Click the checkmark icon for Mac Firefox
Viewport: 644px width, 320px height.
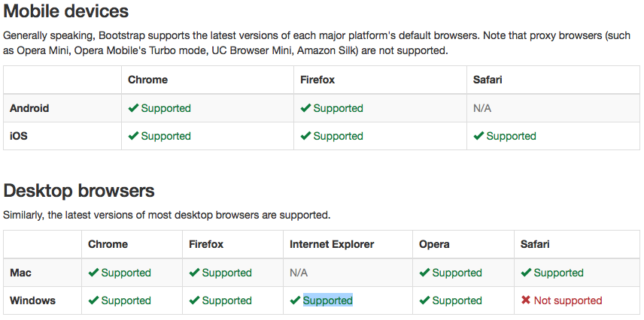[194, 273]
